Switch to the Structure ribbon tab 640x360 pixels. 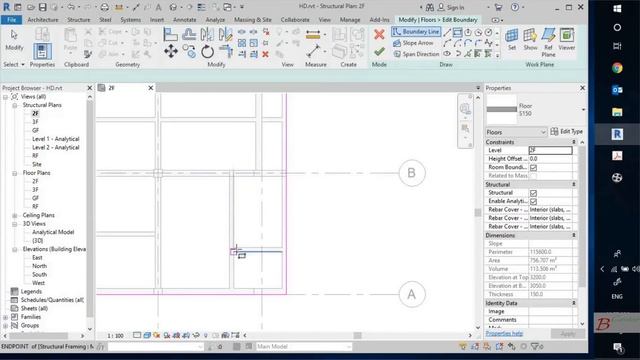pos(78,20)
